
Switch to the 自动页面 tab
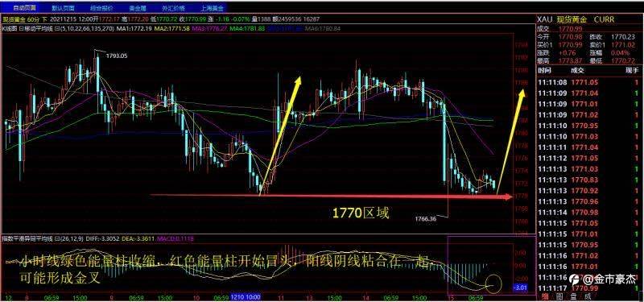[24, 8]
